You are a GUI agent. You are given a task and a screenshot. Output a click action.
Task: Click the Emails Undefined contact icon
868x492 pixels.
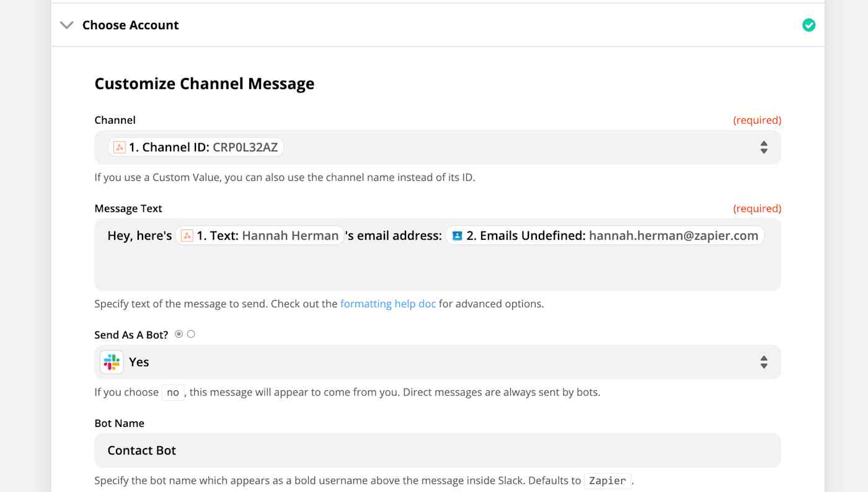tap(457, 236)
